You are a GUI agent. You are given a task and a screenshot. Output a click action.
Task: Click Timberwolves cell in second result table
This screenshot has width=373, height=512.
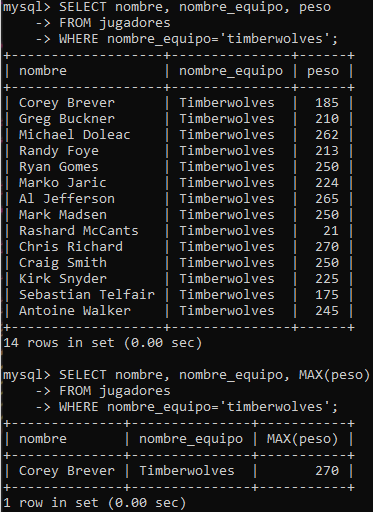click(x=187, y=471)
